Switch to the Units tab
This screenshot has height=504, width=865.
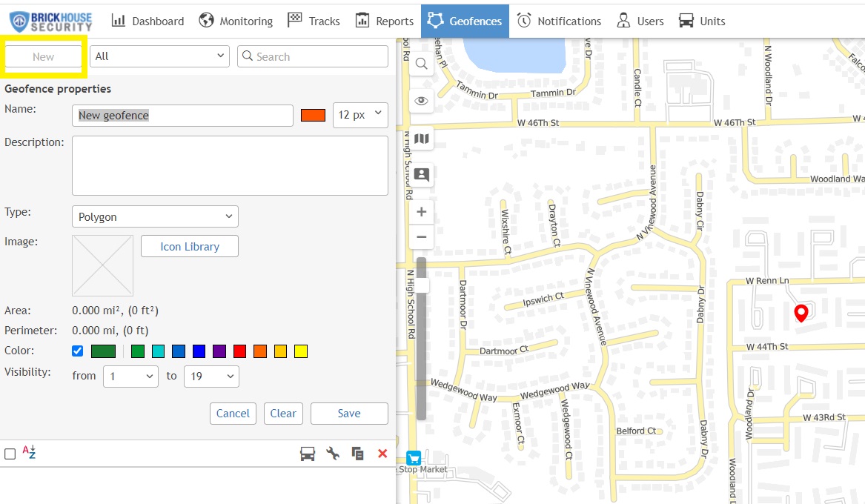pyautogui.click(x=702, y=21)
